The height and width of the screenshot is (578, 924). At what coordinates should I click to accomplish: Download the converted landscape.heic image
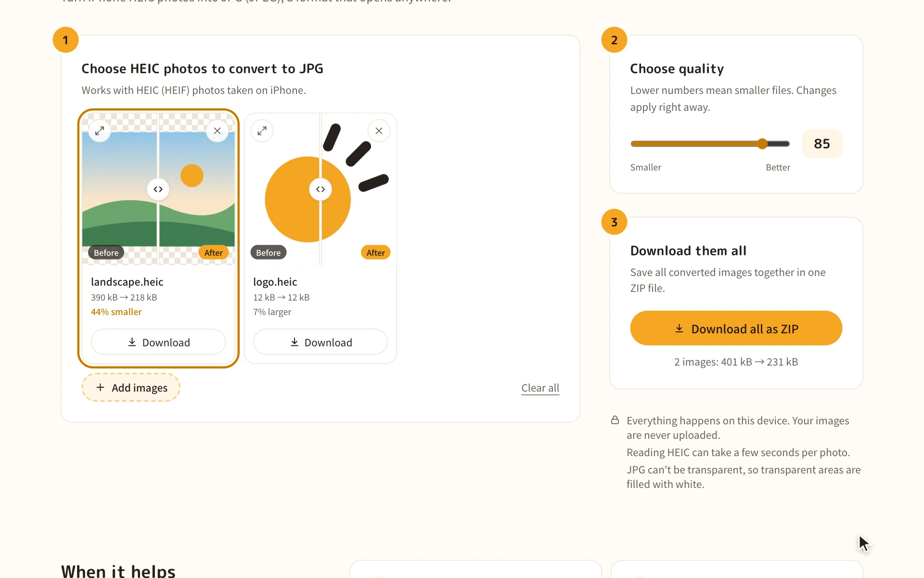click(x=158, y=342)
